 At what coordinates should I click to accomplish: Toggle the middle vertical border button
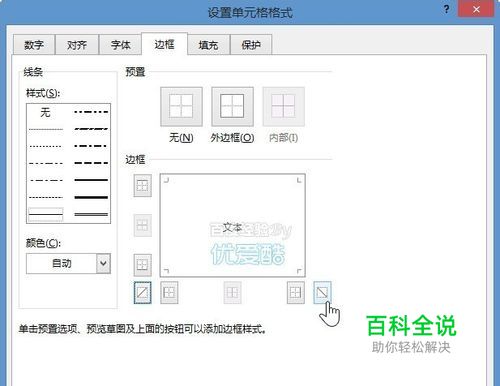click(x=232, y=293)
